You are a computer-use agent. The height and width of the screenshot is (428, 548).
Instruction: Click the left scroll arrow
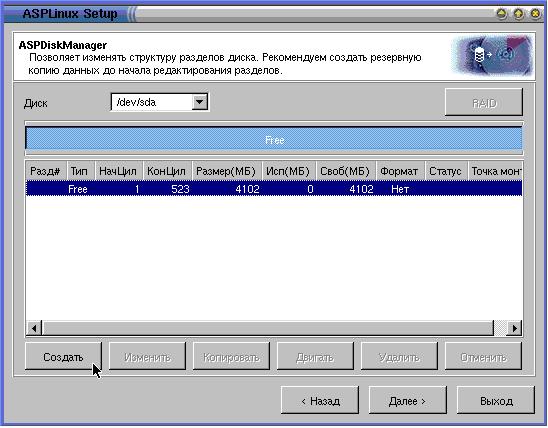pos(34,328)
